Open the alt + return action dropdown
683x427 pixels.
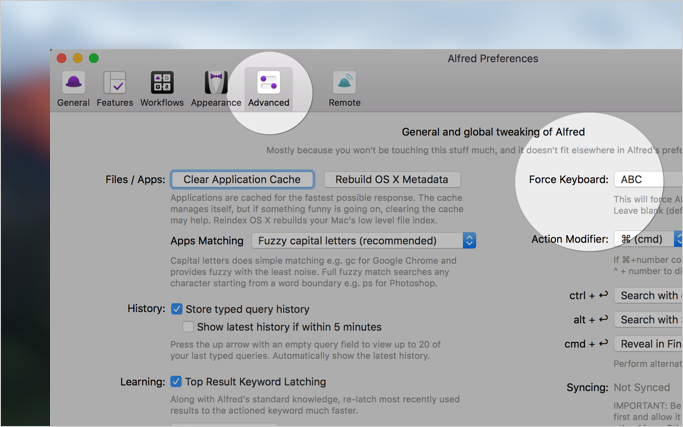(x=648, y=320)
